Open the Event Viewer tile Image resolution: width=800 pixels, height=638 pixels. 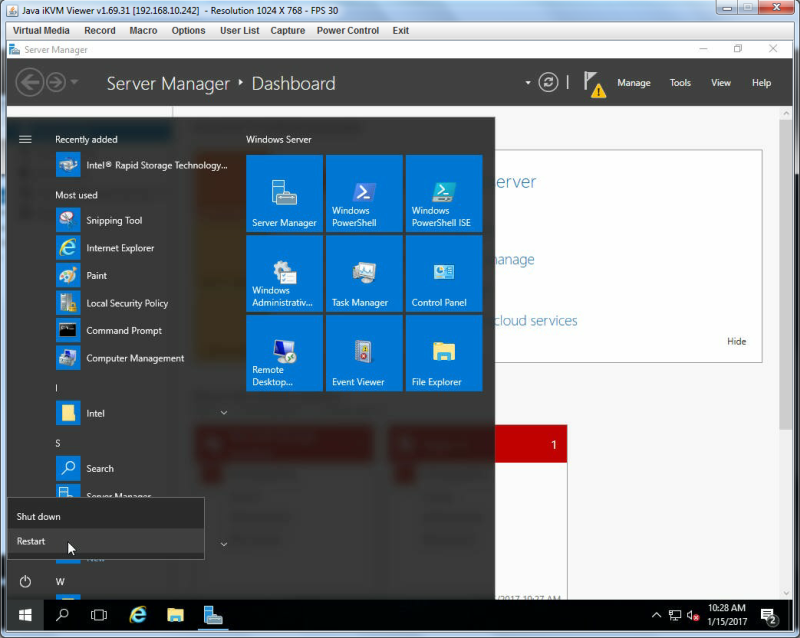pos(364,353)
